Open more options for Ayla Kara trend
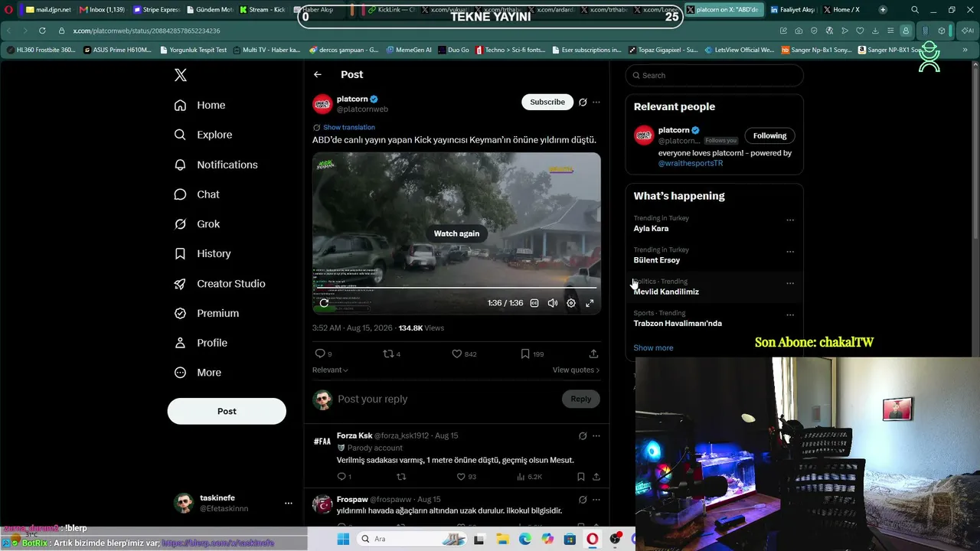Viewport: 980px width, 551px height. [790, 220]
